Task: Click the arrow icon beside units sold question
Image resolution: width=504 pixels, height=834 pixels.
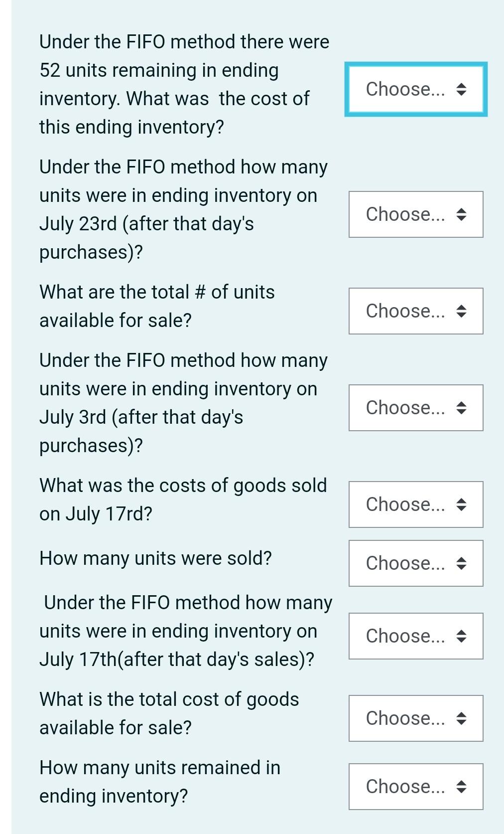Action: point(461,564)
